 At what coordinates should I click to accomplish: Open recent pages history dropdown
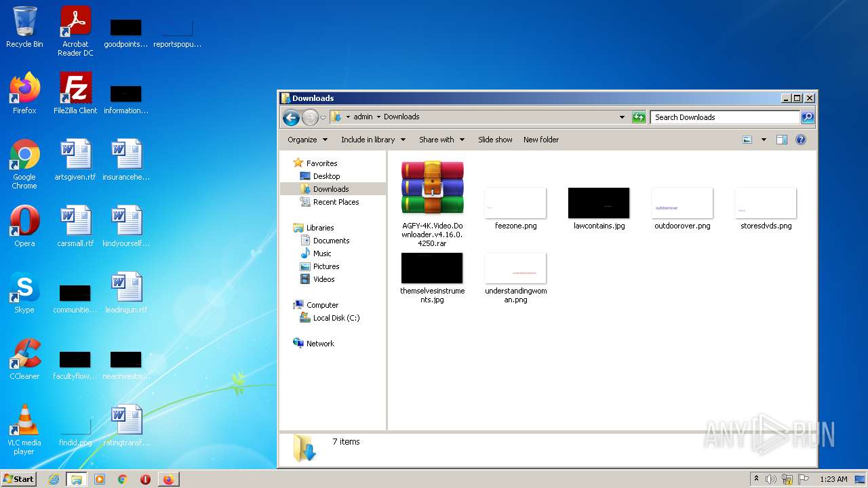coord(323,117)
